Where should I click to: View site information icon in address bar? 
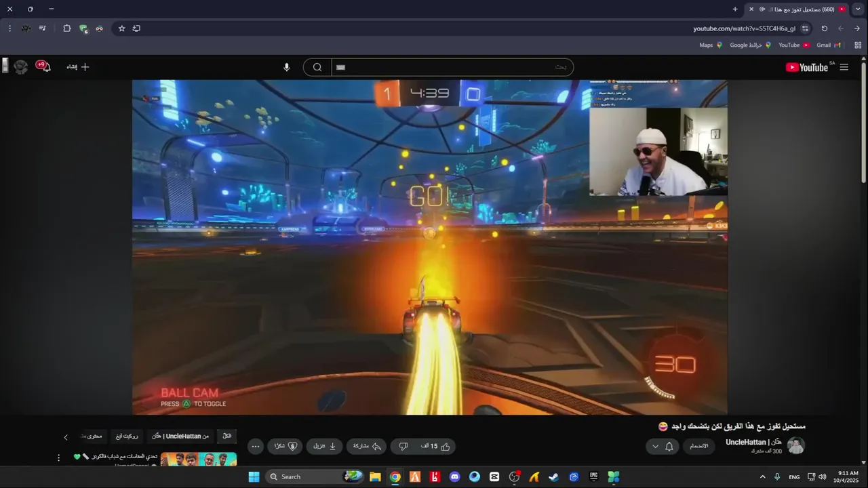pyautogui.click(x=805, y=28)
